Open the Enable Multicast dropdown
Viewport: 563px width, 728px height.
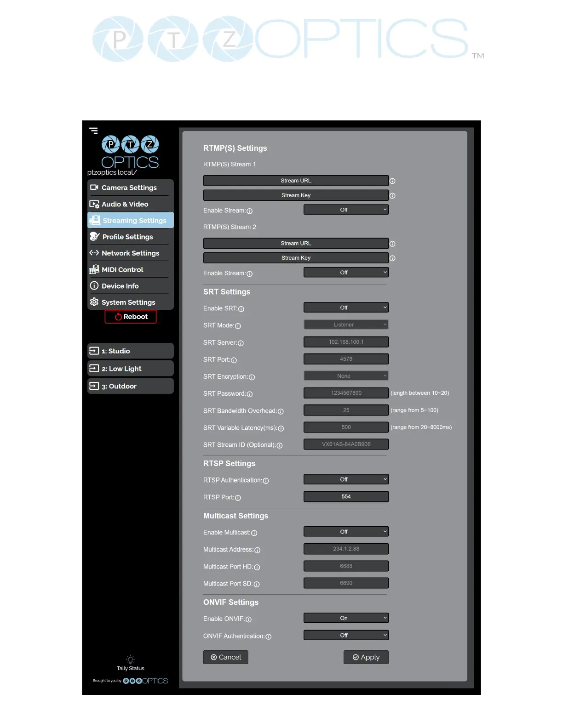(x=346, y=532)
